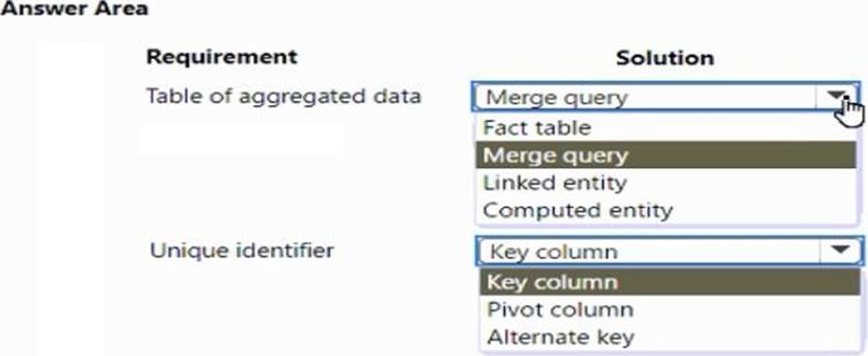The image size is (868, 356).
Task: Open the Table of aggregated data combo box
Action: 666,97
